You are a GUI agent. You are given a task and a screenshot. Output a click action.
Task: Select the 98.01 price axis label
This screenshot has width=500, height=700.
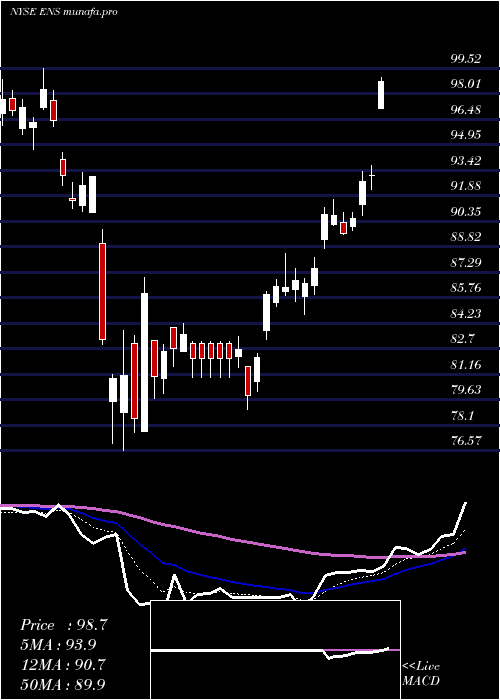466,84
